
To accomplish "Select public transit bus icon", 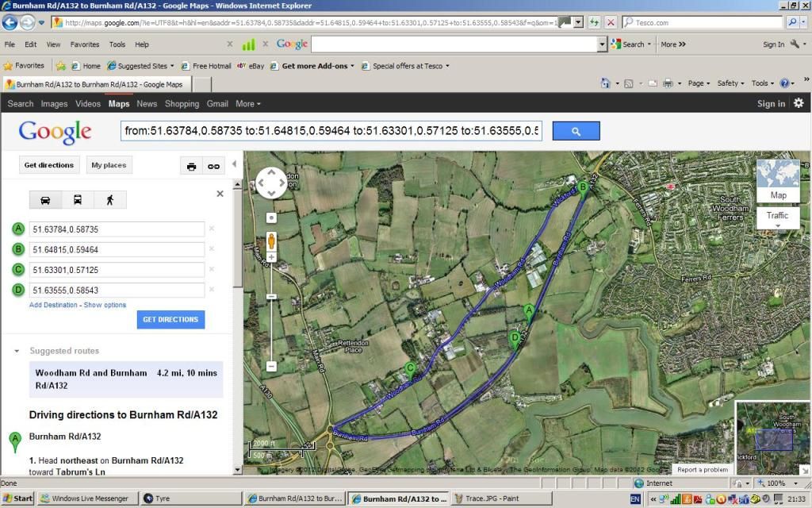I will pyautogui.click(x=78, y=200).
